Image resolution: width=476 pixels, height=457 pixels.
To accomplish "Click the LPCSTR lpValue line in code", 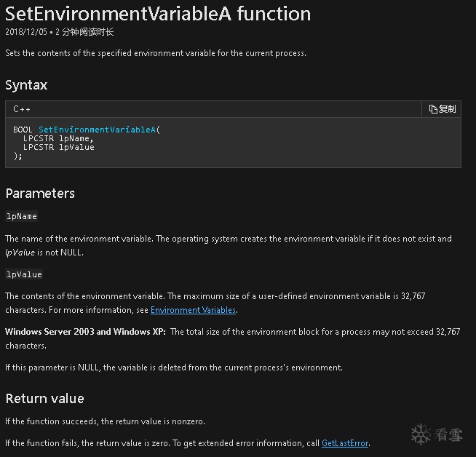I will coord(58,147).
